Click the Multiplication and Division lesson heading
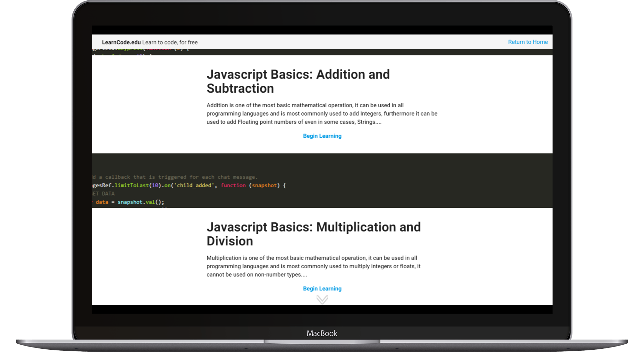The height and width of the screenshot is (352, 644). click(313, 234)
